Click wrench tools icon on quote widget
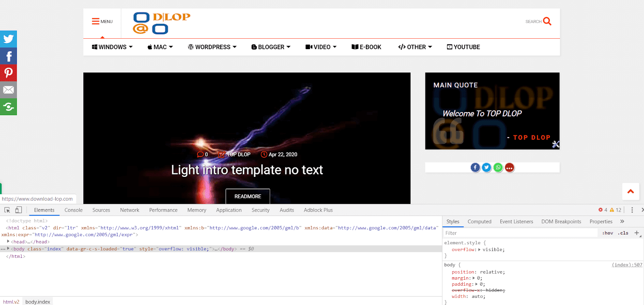The width and height of the screenshot is (644, 305). tap(556, 145)
